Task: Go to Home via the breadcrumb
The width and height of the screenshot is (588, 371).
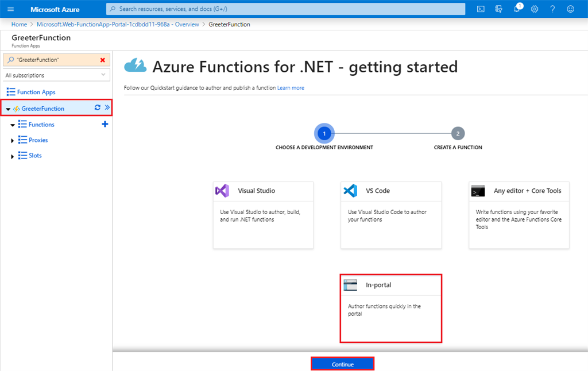Action: (19, 24)
